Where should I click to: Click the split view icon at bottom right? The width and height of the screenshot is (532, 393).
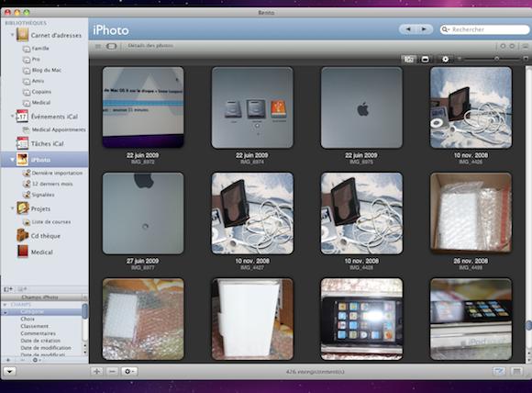pyautogui.click(x=516, y=371)
